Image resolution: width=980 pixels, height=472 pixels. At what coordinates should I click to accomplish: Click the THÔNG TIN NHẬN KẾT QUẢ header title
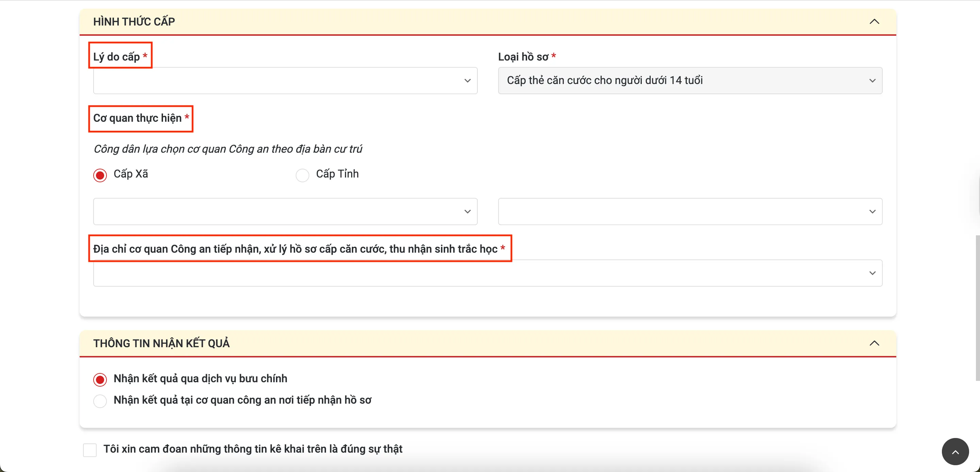[x=161, y=343]
